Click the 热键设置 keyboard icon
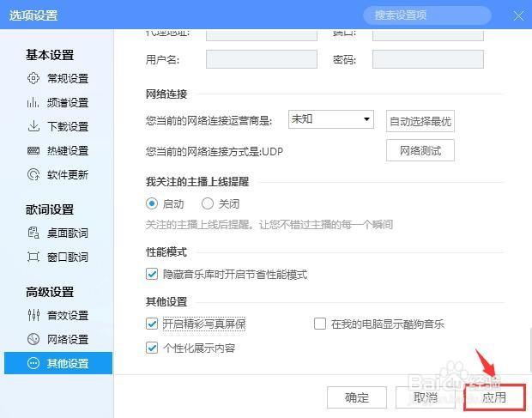Image resolution: width=532 pixels, height=418 pixels. [33, 150]
